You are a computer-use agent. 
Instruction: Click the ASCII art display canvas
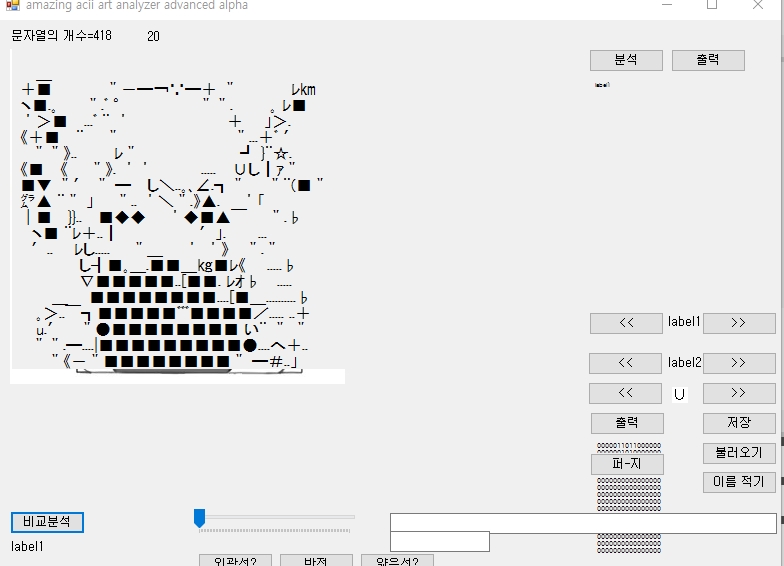pos(178,215)
